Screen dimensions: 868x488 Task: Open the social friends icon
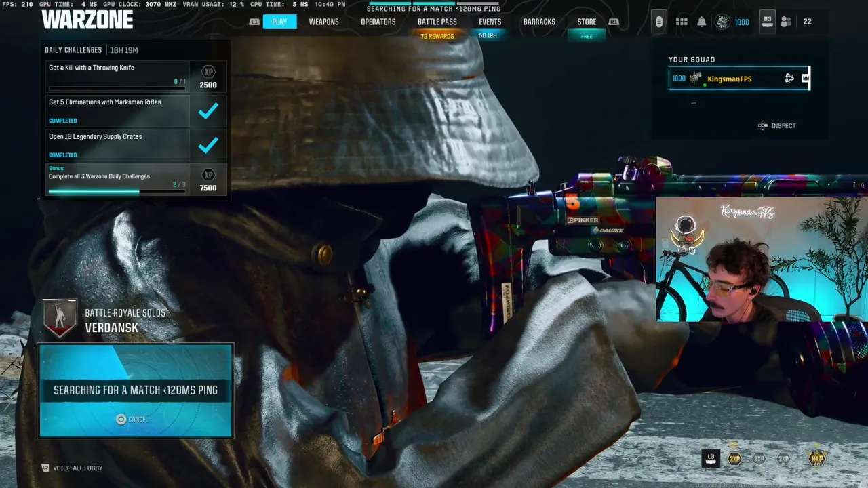tap(786, 22)
